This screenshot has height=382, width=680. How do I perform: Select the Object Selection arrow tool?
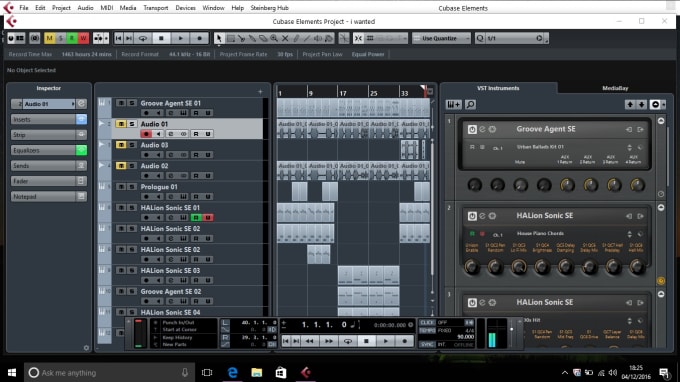(219, 38)
